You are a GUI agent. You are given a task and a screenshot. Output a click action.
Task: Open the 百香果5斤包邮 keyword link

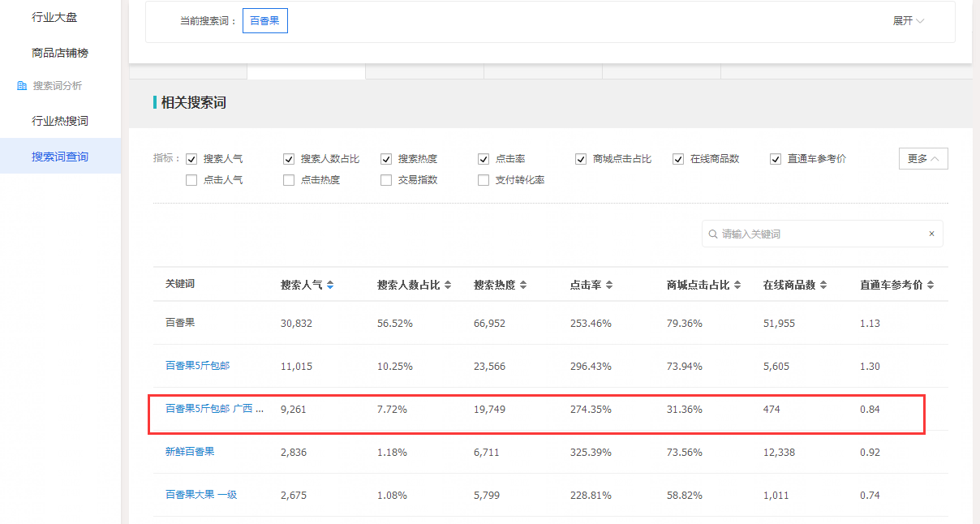(197, 366)
